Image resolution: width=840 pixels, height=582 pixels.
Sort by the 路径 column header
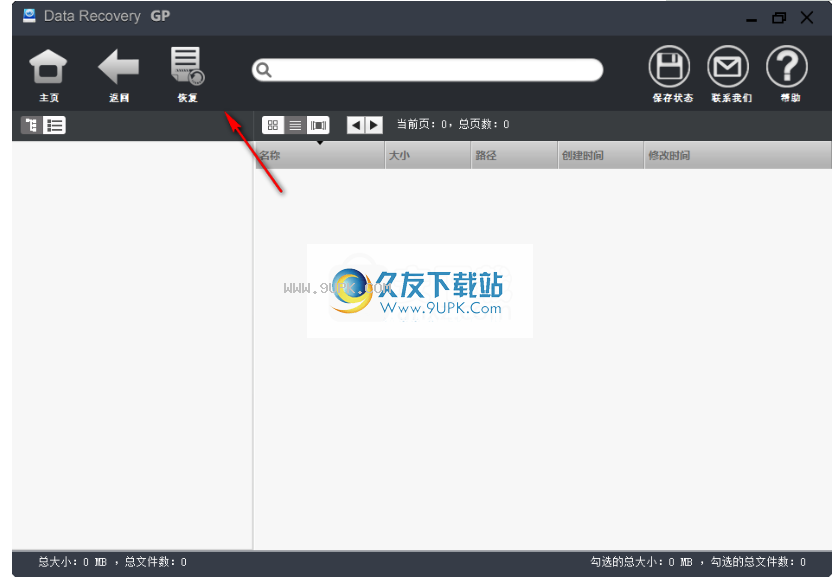514,155
